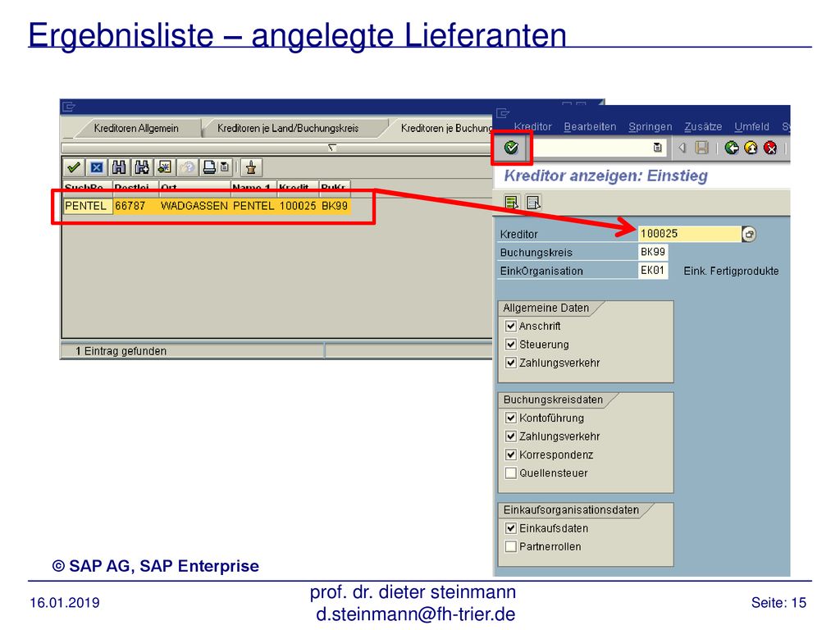Click Kreditor window system menu icon
840x630 pixels.
(x=503, y=113)
